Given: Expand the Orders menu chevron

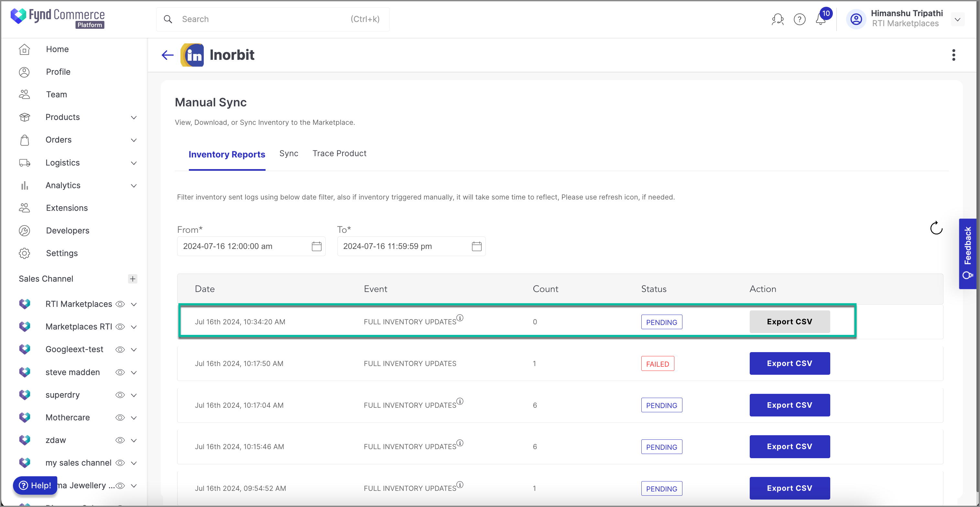Looking at the screenshot, I should pyautogui.click(x=134, y=140).
